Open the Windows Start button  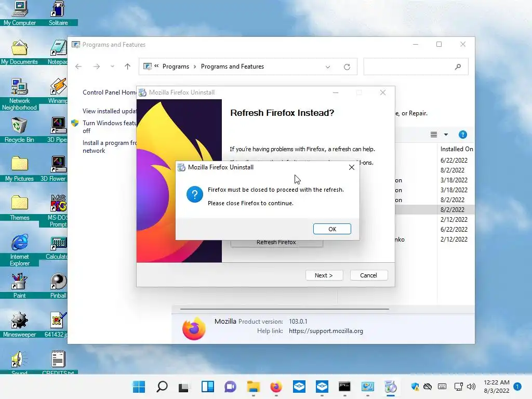[139, 387]
